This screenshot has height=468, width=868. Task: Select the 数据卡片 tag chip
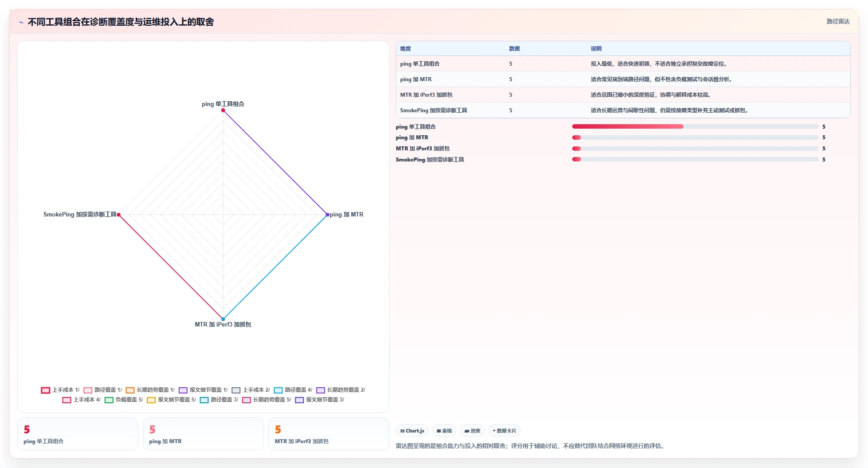pos(504,431)
